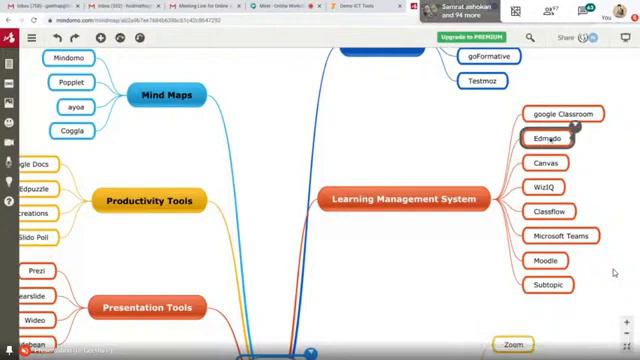Image resolution: width=640 pixels, height=360 pixels.
Task: Select the Mind Maps topic
Action: click(x=167, y=95)
